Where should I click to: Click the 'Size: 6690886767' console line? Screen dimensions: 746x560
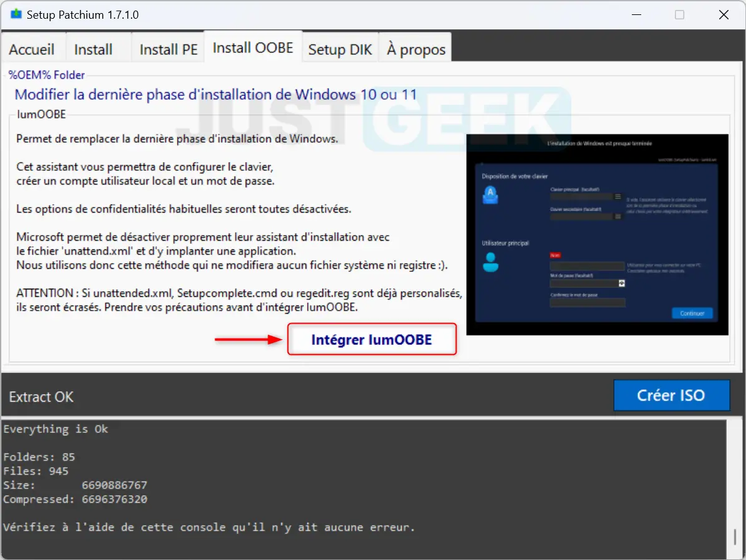point(75,485)
